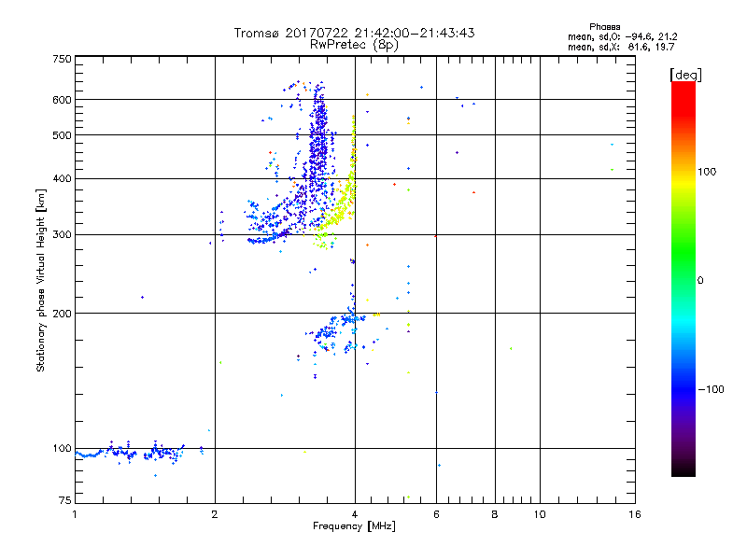
Task: Click the 'RwPretec (8p)' subtitle
Action: pyautogui.click(x=354, y=45)
